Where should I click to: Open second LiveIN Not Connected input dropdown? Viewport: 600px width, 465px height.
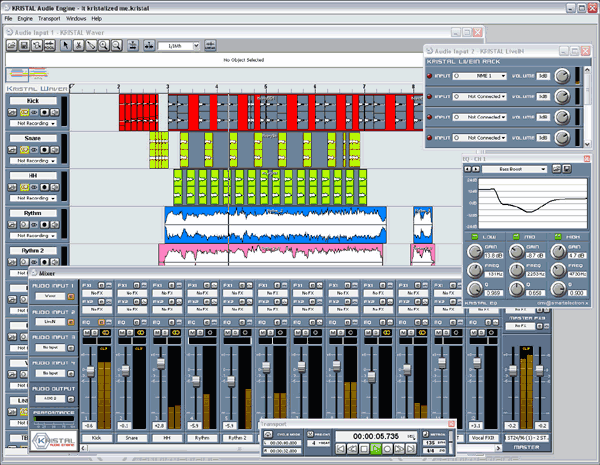480,96
